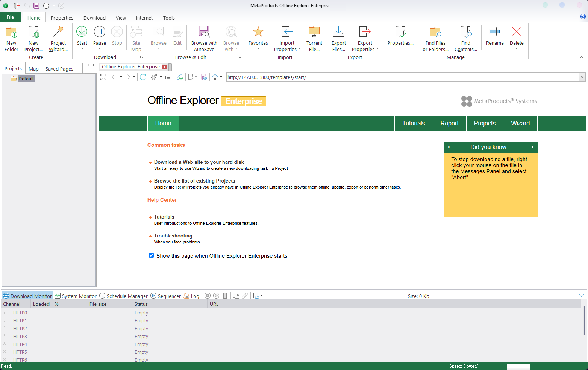Open the Schedule Manager tab
The height and width of the screenshot is (370, 588).
[x=124, y=296]
